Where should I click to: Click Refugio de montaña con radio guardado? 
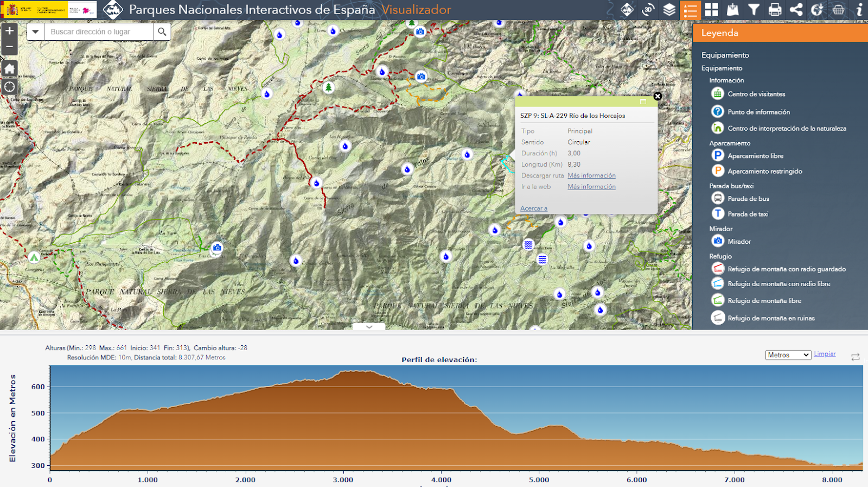click(787, 269)
